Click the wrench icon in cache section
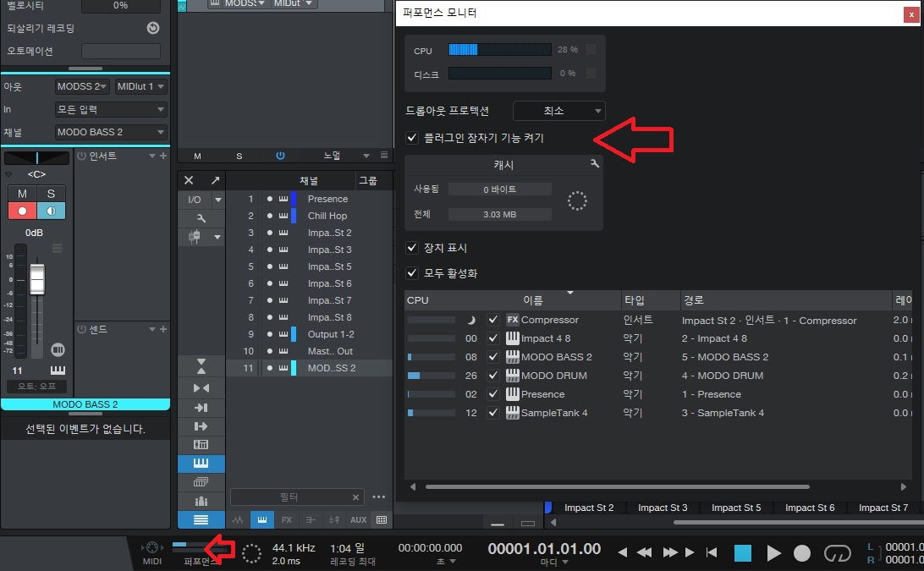 pos(595,164)
